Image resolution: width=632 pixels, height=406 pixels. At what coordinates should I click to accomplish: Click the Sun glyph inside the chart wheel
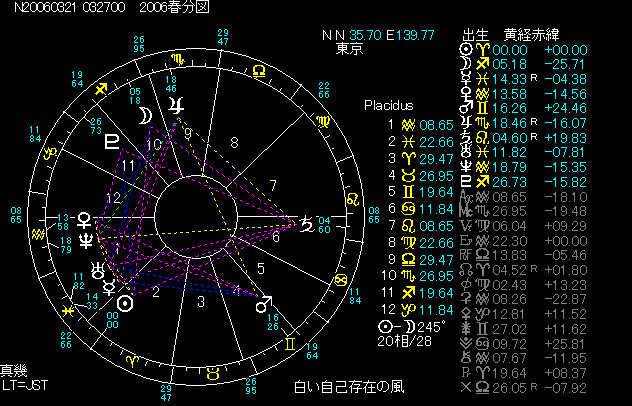point(124,303)
